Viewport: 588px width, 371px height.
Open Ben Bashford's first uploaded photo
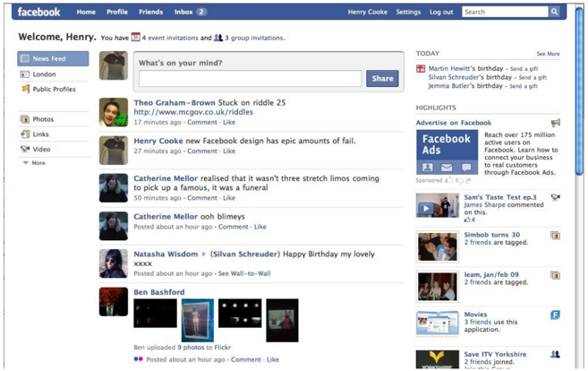tap(155, 313)
